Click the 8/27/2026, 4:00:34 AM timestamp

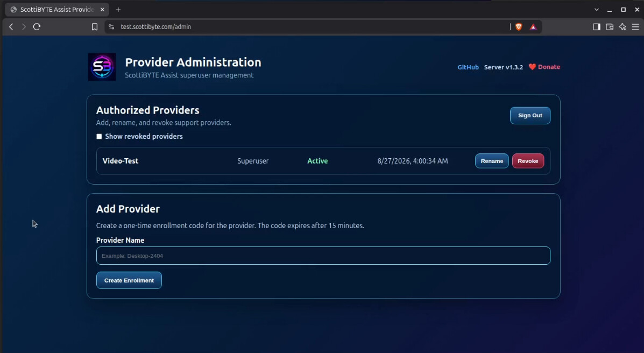pyautogui.click(x=413, y=161)
